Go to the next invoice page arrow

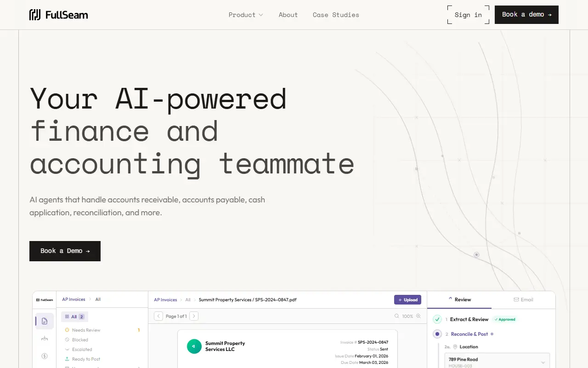[194, 316]
